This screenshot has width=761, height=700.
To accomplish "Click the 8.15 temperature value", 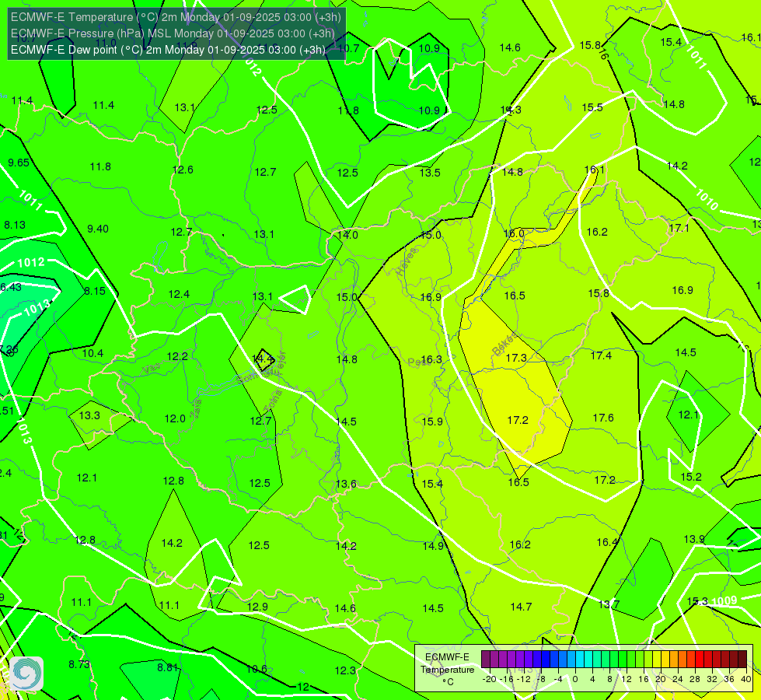I will (95, 291).
